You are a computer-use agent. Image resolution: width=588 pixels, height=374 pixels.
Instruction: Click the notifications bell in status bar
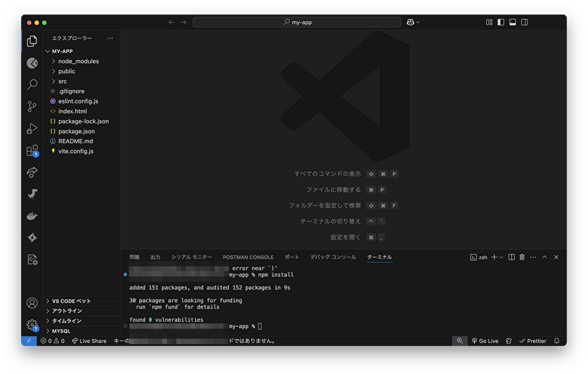(x=556, y=341)
